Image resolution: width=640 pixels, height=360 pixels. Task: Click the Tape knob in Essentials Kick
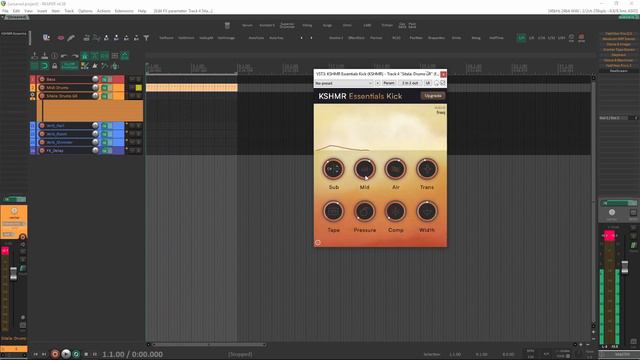point(333,211)
